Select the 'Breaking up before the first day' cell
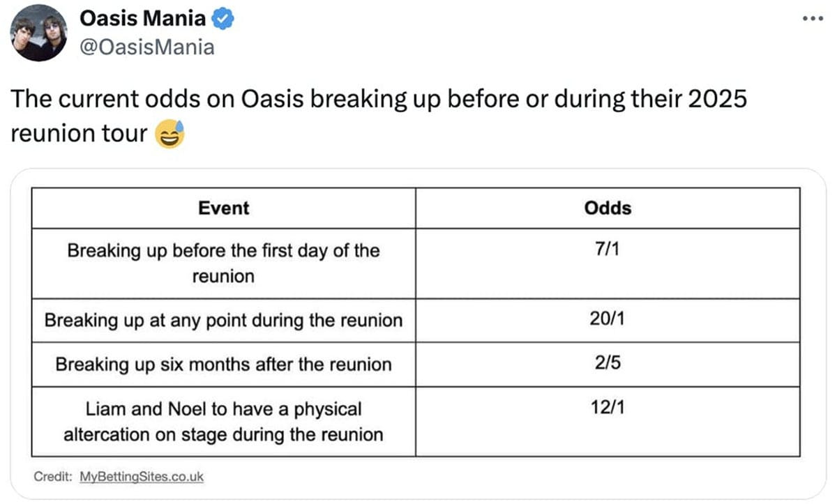837x504 pixels. (223, 263)
